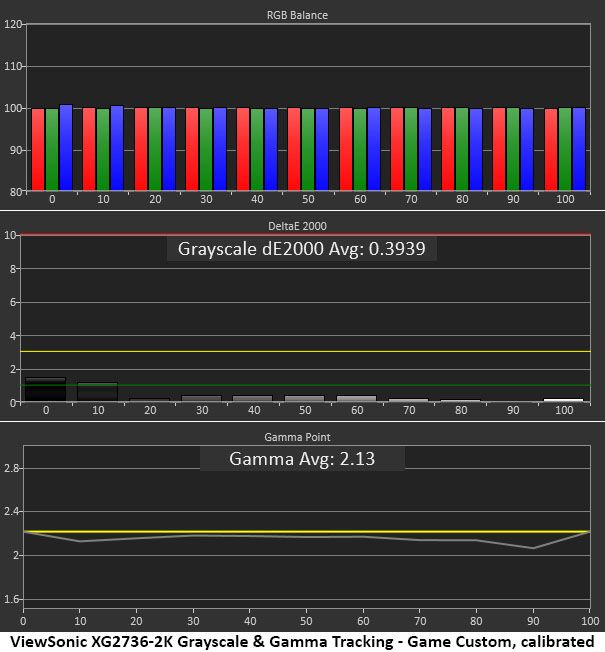The width and height of the screenshot is (605, 652).
Task: Click the ViewSonic XG2736-2K caption text
Action: [302, 642]
